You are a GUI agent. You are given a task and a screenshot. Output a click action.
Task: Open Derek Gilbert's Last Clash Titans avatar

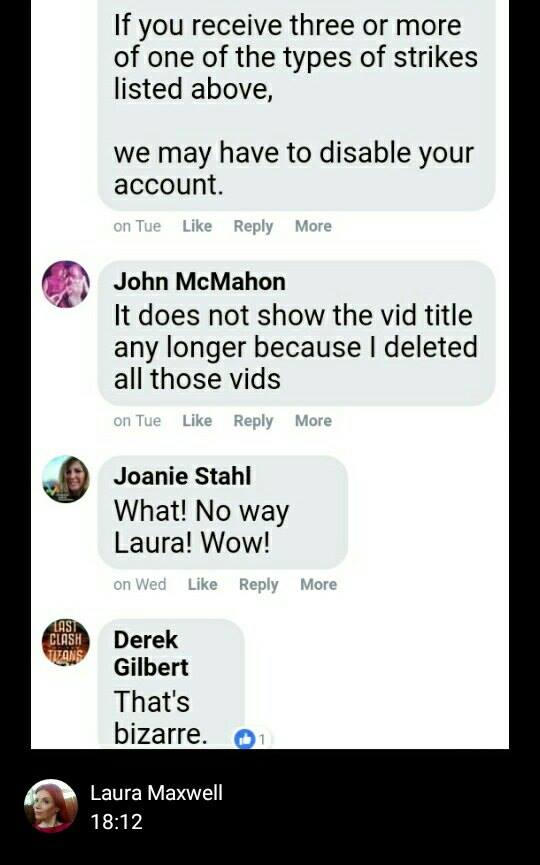tap(66, 643)
